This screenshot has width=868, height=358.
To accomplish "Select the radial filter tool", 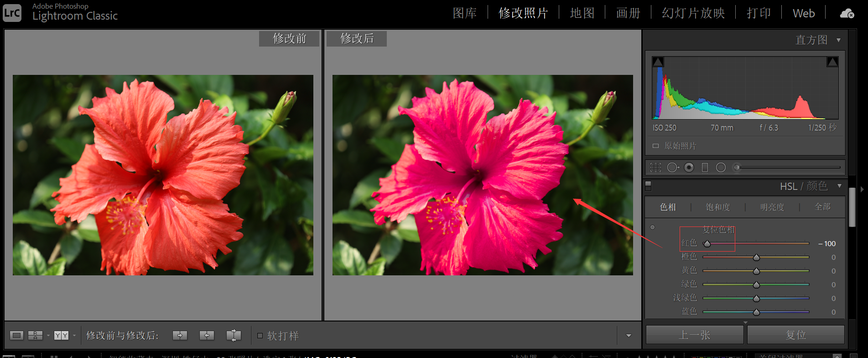I will pos(721,168).
